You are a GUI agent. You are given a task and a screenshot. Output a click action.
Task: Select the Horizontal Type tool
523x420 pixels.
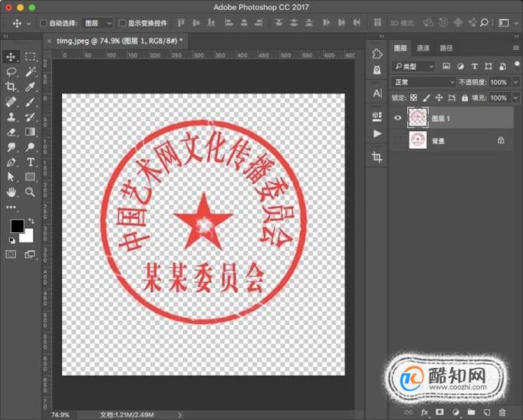pyautogui.click(x=30, y=162)
